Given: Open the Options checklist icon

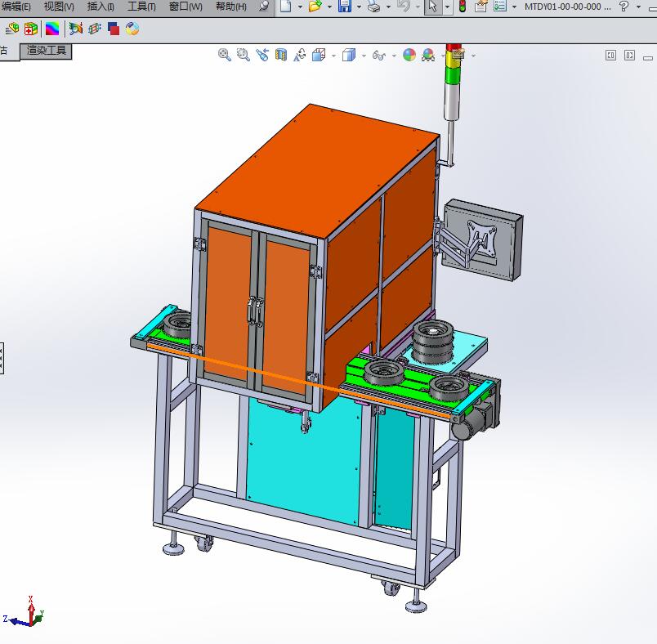Looking at the screenshot, I should (x=500, y=6).
